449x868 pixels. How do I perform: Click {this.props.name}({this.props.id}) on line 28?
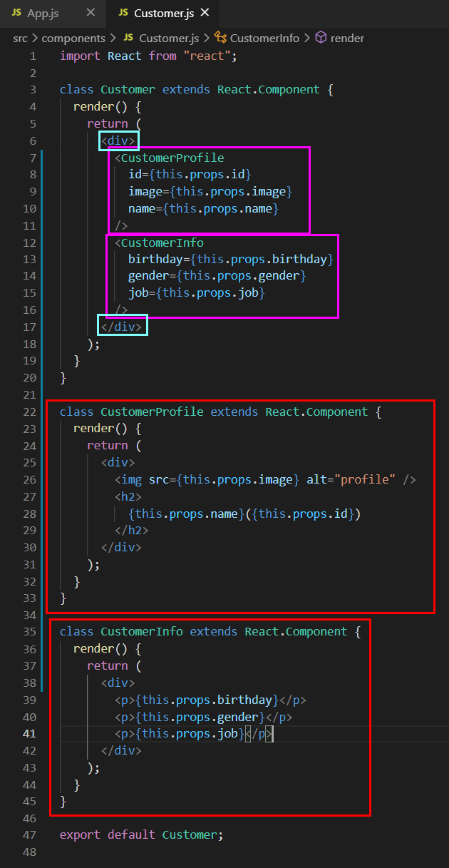(245, 514)
